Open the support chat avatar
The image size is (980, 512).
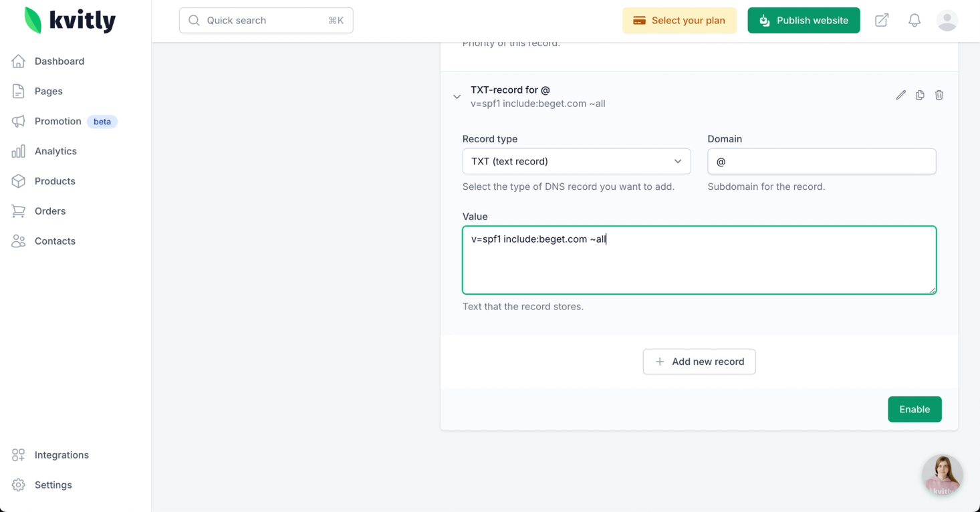click(x=942, y=475)
